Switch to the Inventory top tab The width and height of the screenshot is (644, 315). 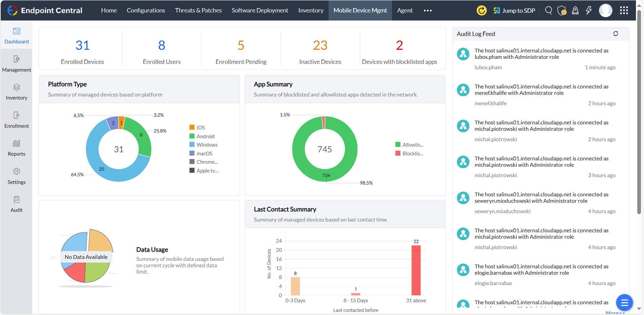[x=311, y=10]
